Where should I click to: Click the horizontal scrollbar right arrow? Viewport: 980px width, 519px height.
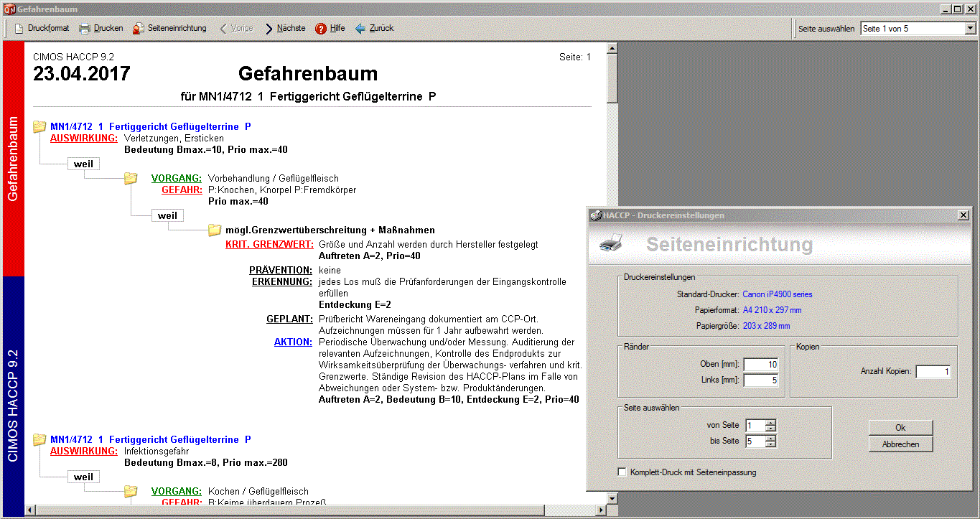[600, 510]
